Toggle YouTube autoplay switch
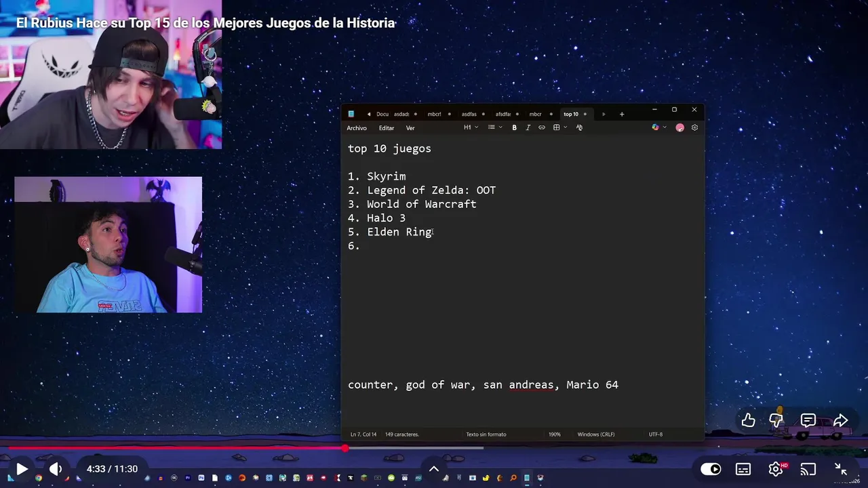 point(711,469)
